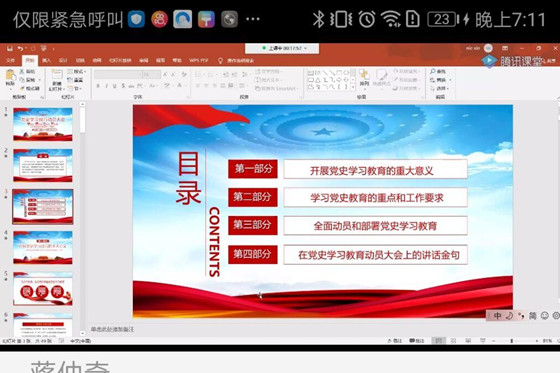Toggle underline formatting U icon
Image resolution: width=560 pixels, height=373 pixels.
[114, 86]
